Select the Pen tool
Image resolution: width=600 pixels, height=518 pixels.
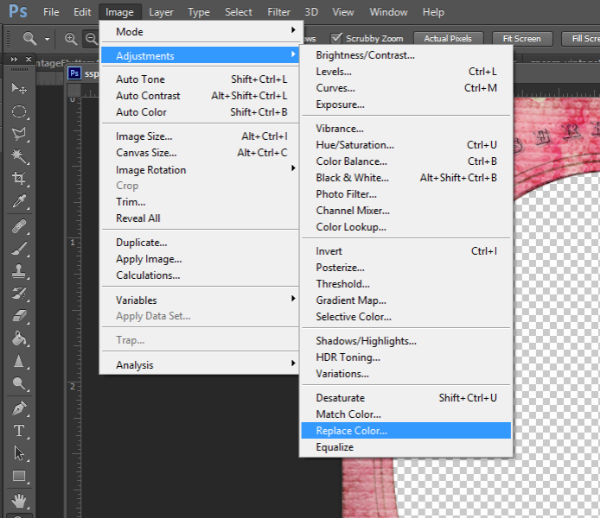[19, 408]
